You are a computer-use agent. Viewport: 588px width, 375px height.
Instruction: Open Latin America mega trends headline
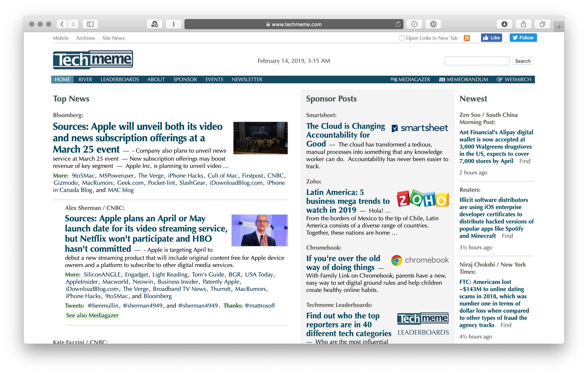(348, 201)
